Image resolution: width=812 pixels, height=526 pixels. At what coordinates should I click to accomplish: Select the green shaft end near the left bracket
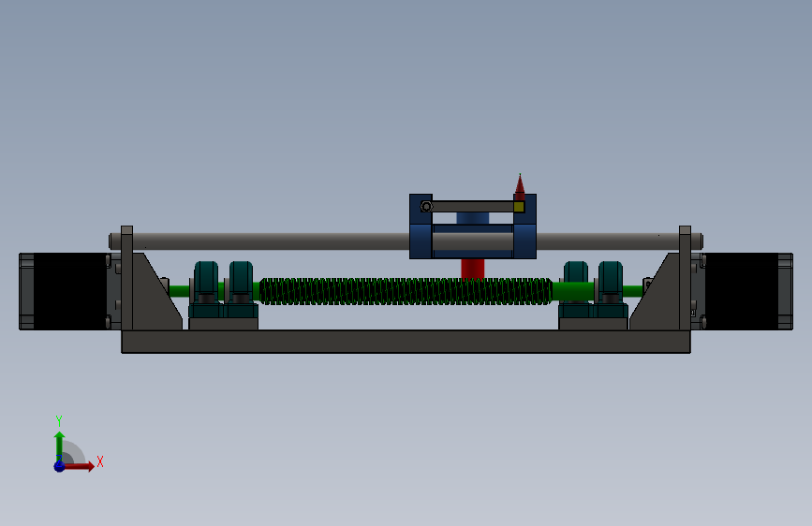point(179,291)
